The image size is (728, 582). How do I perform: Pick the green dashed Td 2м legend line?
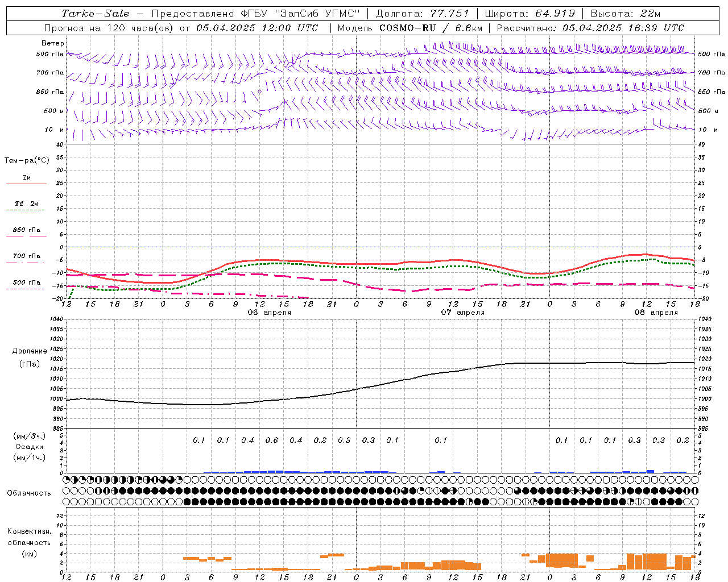point(26,210)
